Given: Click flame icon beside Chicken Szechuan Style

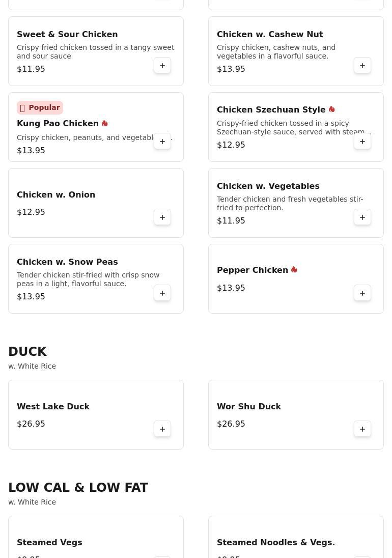Looking at the screenshot, I should pyautogui.click(x=331, y=109).
